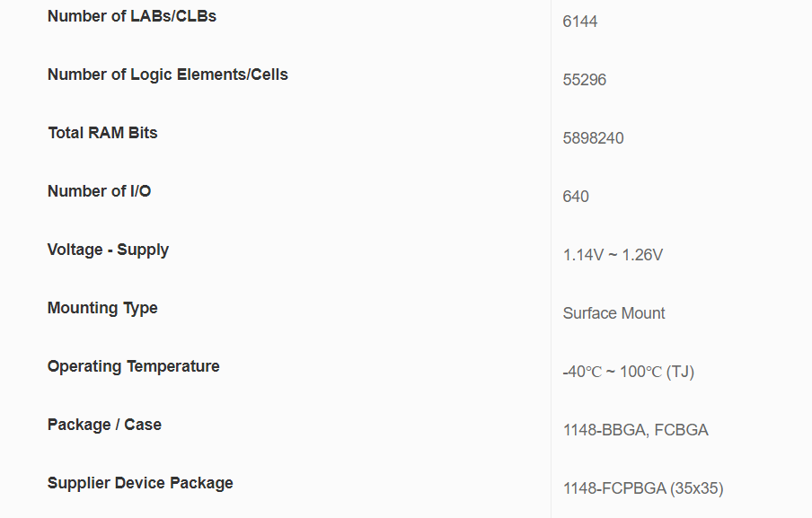Viewport: 812px width, 518px height.
Task: Select the 6144 LABs/CLBs value
Action: [580, 22]
